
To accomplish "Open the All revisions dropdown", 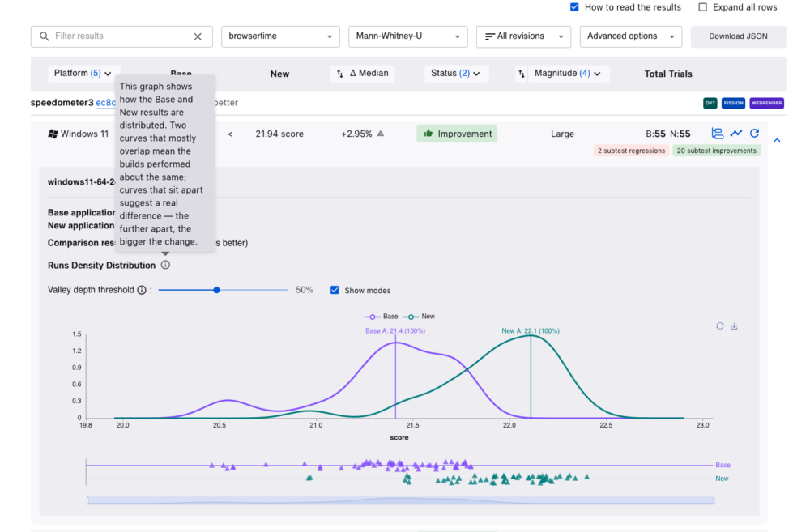I will [524, 36].
